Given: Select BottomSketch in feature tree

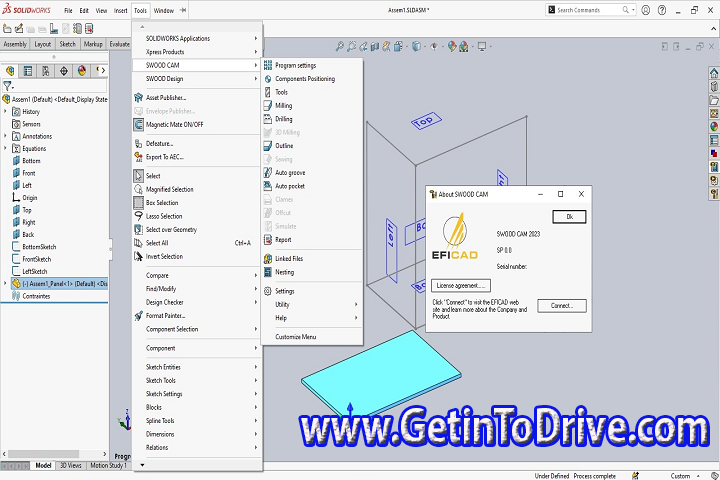Looking at the screenshot, I should coord(39,247).
